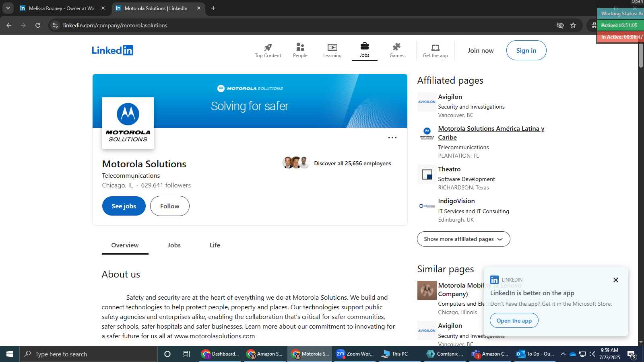Click See jobs button
Viewport: 644px width, 362px height.
click(x=124, y=206)
